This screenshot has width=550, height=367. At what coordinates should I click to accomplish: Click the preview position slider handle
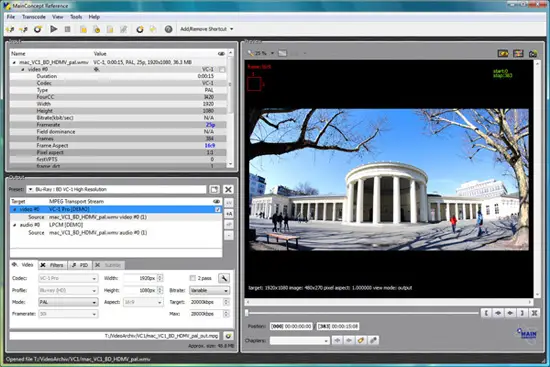tap(247, 313)
